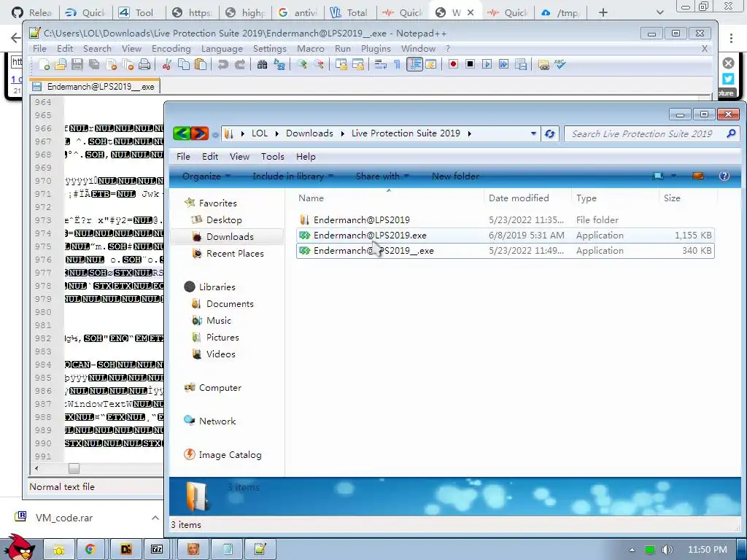Open File menu in Notepad++
The width and height of the screenshot is (747, 560).
point(39,49)
